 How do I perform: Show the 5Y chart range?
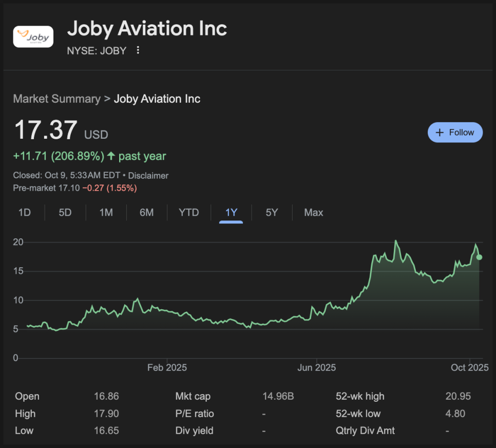point(272,213)
